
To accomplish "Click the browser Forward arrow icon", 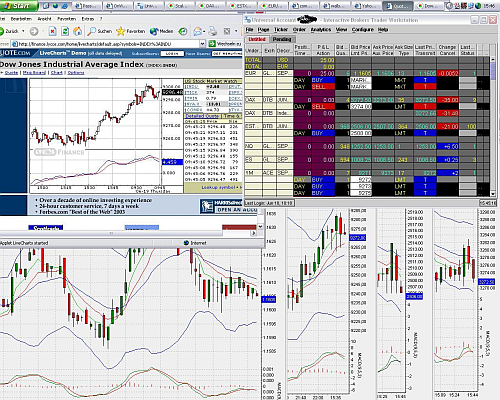I will click(34, 31).
